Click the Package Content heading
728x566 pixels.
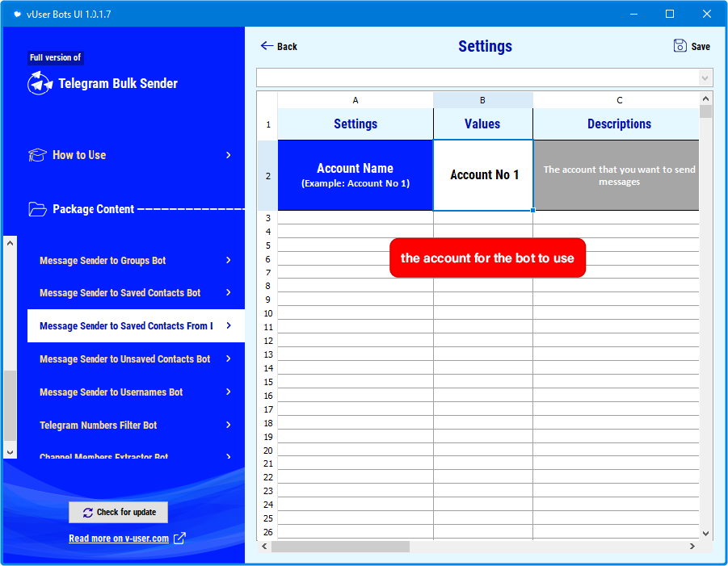point(93,209)
